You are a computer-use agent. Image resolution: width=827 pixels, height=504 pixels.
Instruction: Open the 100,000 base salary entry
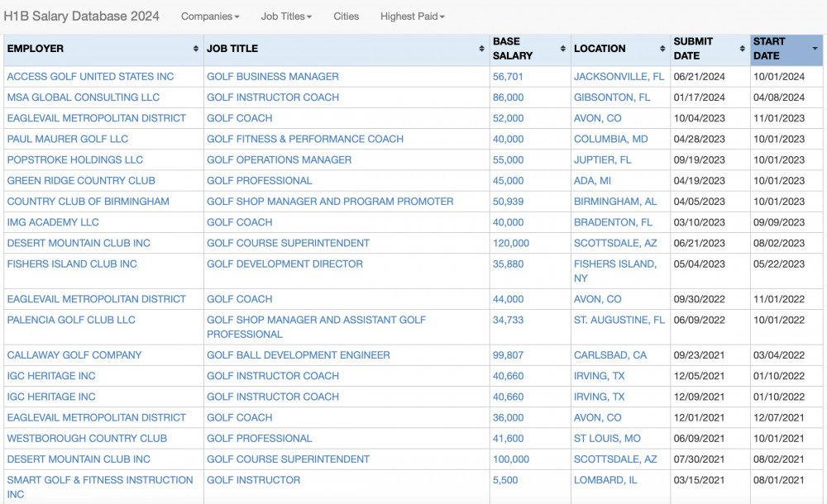[511, 459]
